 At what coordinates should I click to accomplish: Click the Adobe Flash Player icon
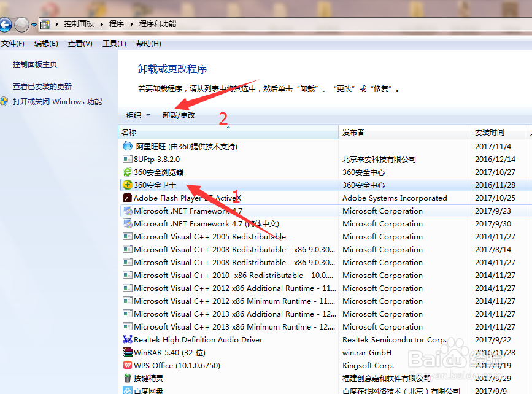128,198
